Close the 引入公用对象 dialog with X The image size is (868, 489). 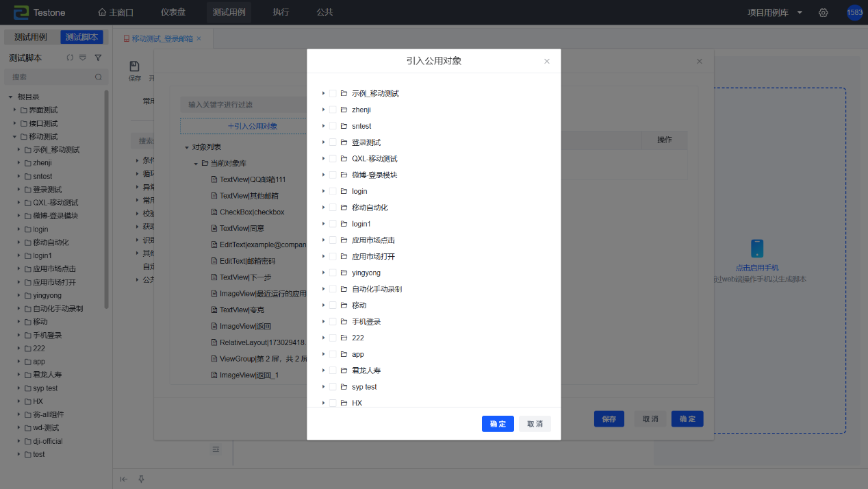pyautogui.click(x=547, y=61)
